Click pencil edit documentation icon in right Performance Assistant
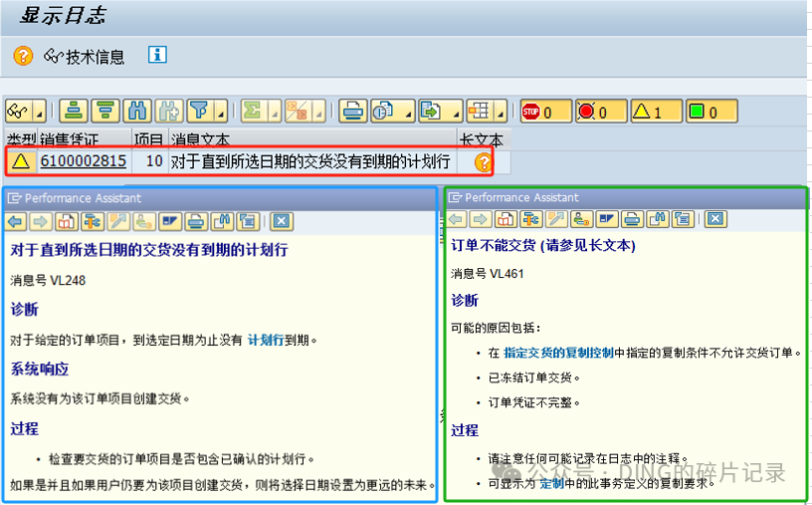The width and height of the screenshot is (812, 505). (x=556, y=219)
